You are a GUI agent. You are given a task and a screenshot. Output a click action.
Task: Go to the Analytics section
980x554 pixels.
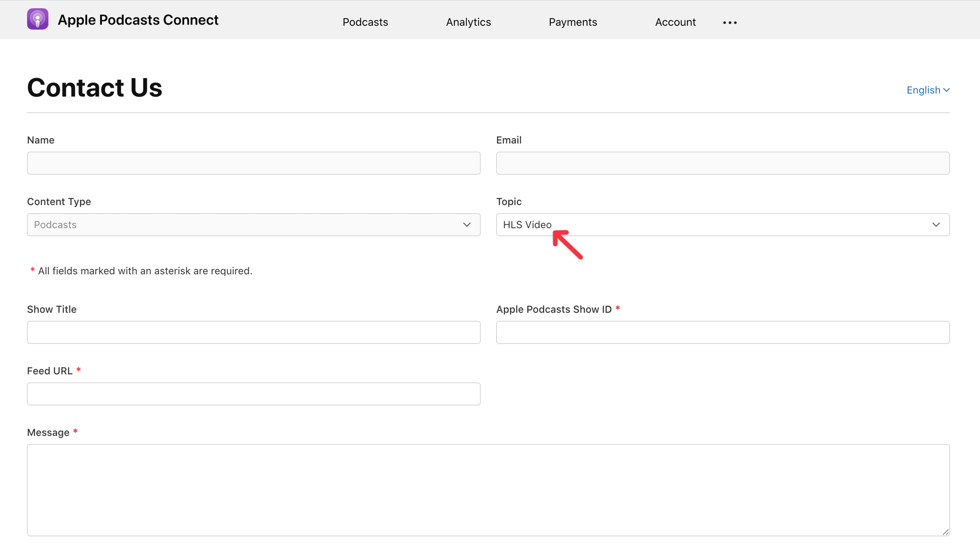[468, 22]
